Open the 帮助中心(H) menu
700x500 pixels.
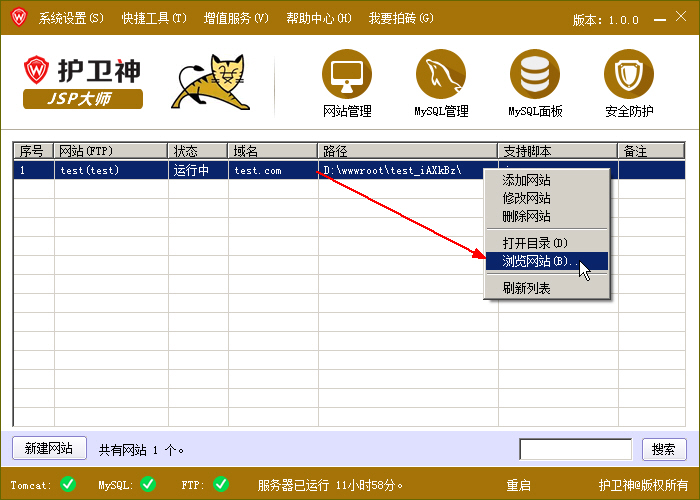pos(319,18)
